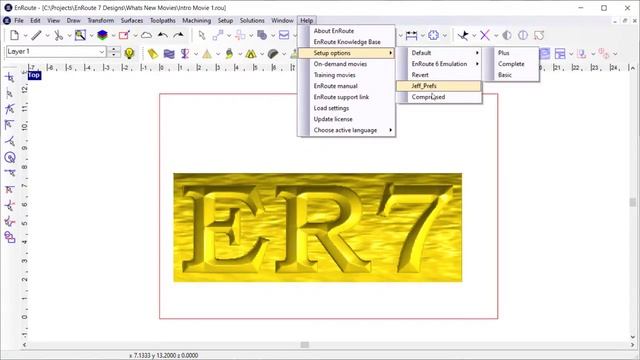Activate the zoom window magnifier tool
Viewport: 640px width, 360px height.
click(80, 36)
